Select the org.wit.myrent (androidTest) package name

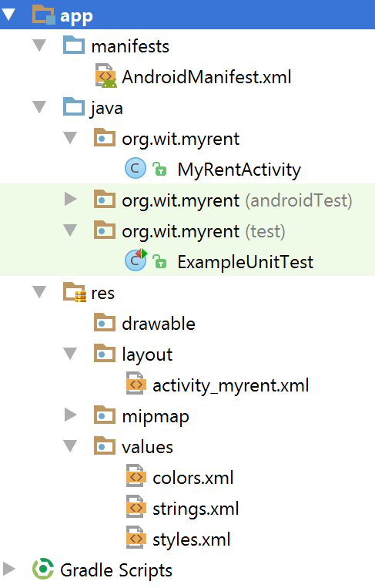(x=237, y=201)
